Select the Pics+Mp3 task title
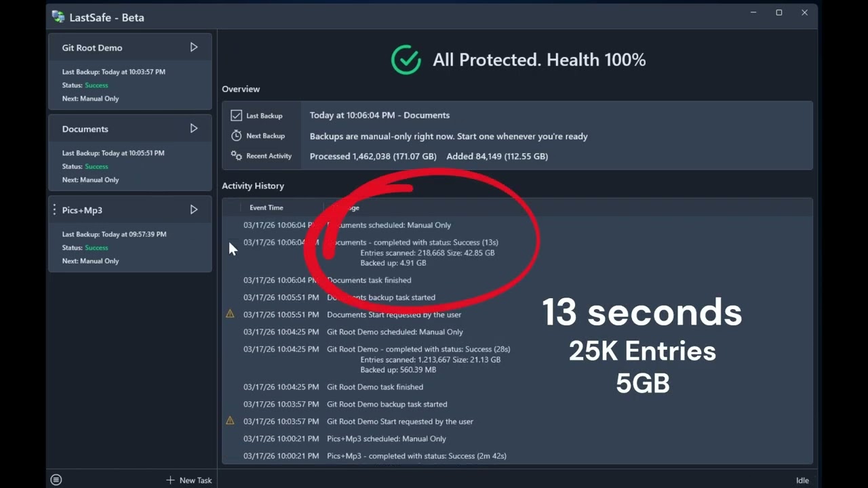The image size is (868, 488). tap(82, 210)
